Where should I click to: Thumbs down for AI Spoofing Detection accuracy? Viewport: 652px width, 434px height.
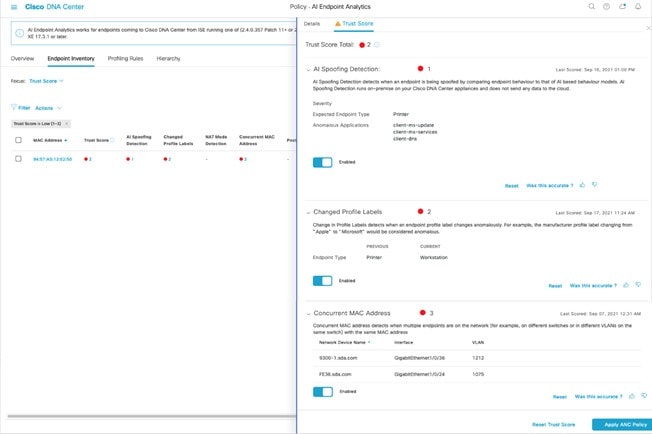point(595,185)
